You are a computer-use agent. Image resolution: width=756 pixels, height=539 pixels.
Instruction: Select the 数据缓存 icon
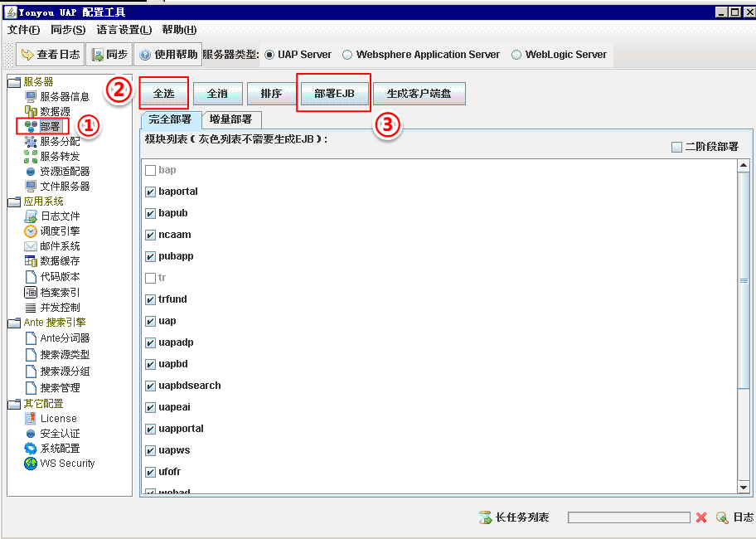tap(31, 261)
